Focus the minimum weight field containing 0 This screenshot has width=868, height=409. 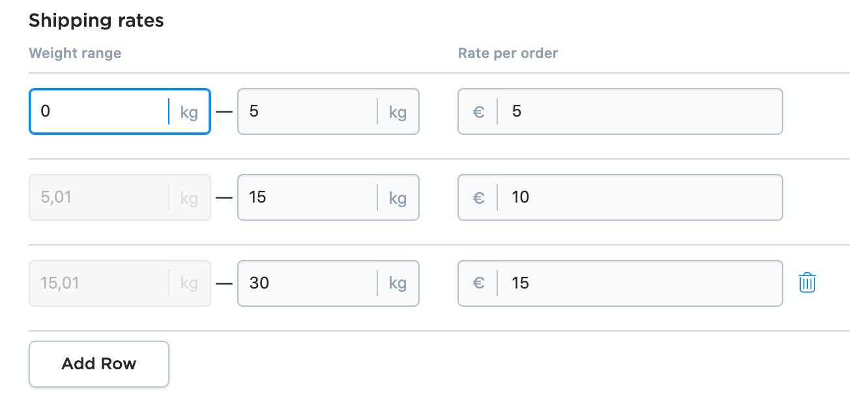pos(120,111)
